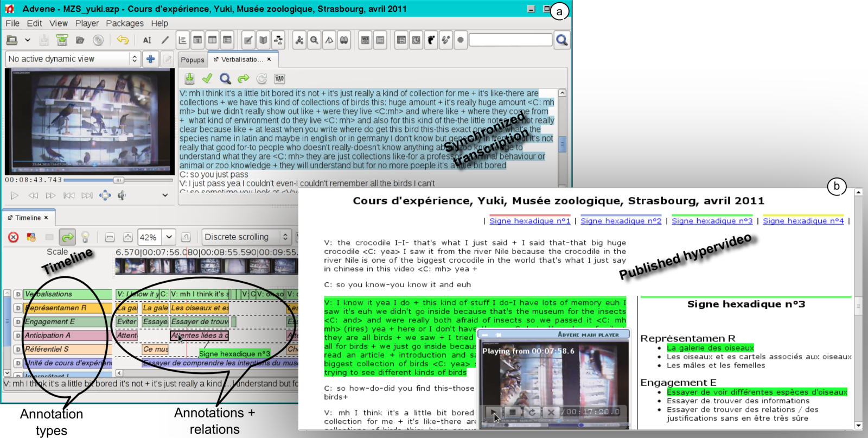Close the Verbalisatio... tab
868x438 pixels.
coord(269,59)
